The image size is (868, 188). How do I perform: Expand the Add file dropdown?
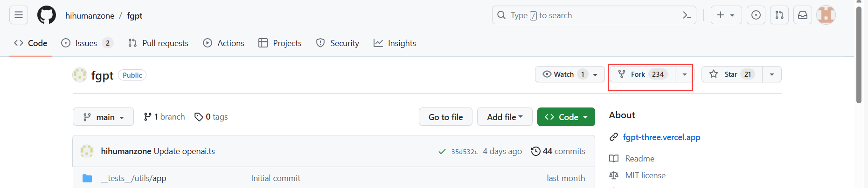505,117
